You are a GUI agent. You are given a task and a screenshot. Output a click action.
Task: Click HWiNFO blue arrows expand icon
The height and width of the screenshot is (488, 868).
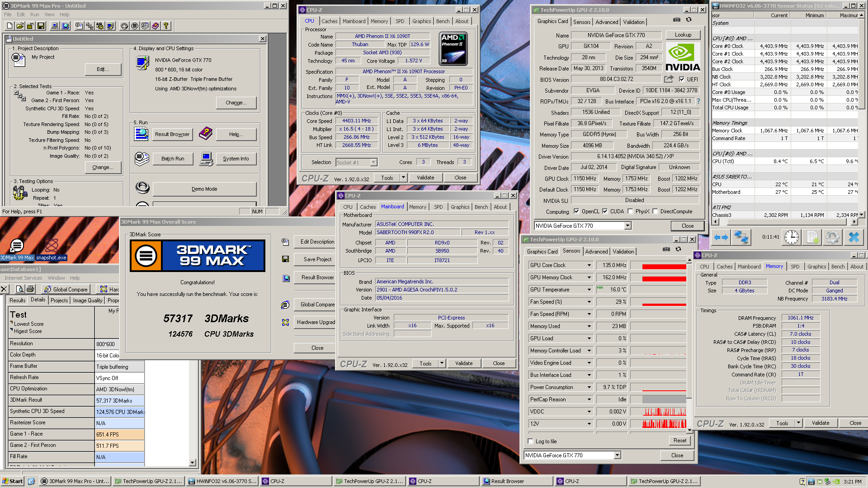click(x=721, y=237)
